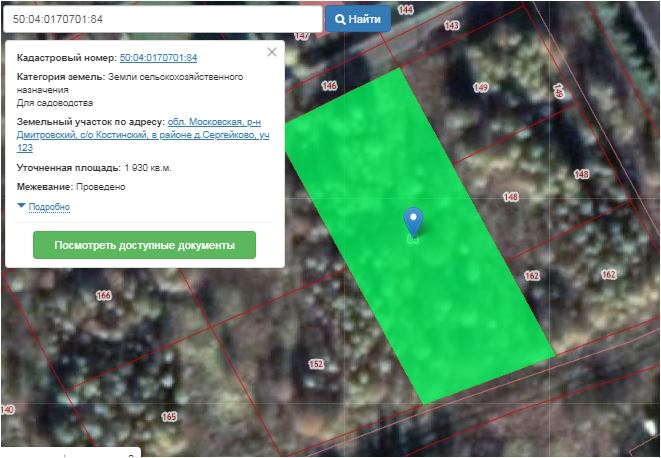
Task: Select parcel number 143 on map
Action: (452, 25)
